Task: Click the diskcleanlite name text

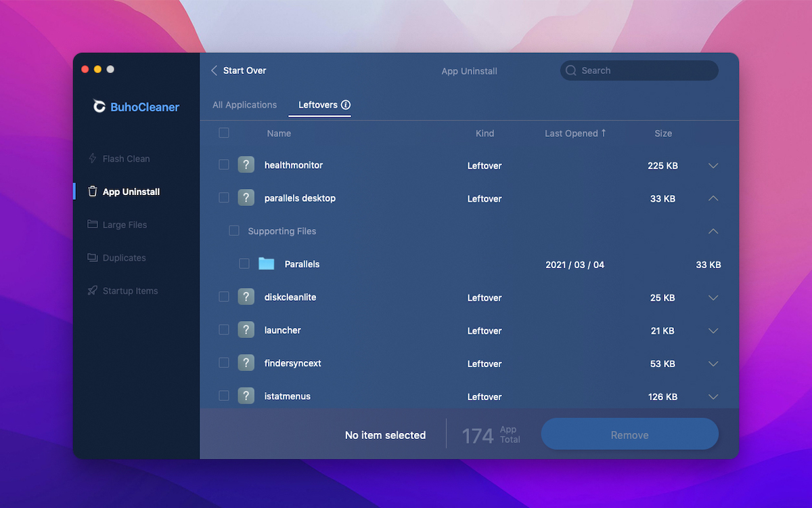Action: click(290, 297)
